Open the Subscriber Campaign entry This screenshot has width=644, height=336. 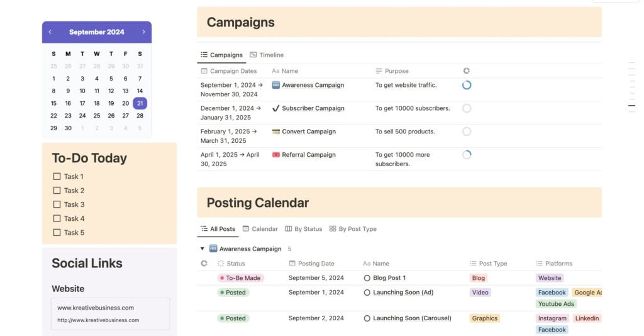tap(313, 108)
